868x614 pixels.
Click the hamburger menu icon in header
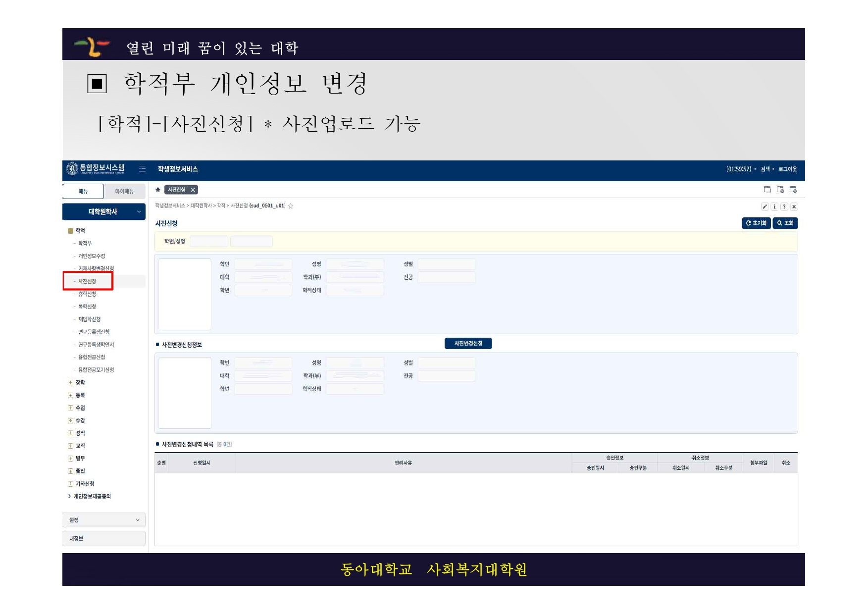coord(143,169)
